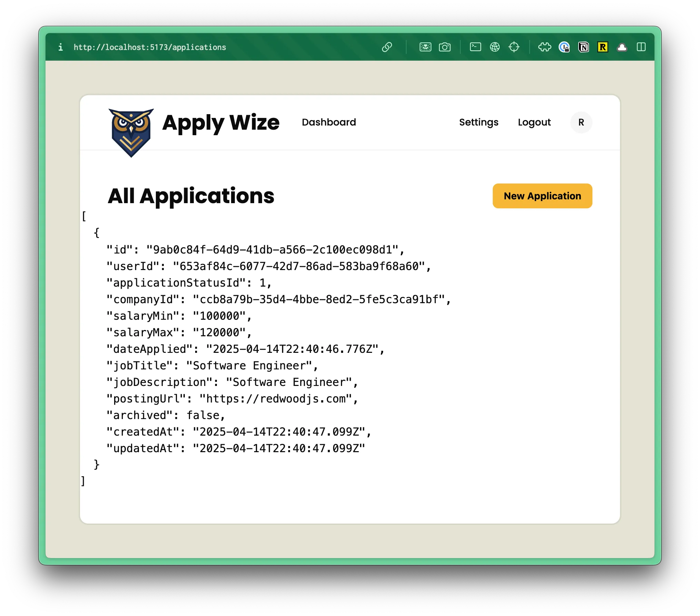Click the site info icon
700x616 pixels.
coord(61,47)
